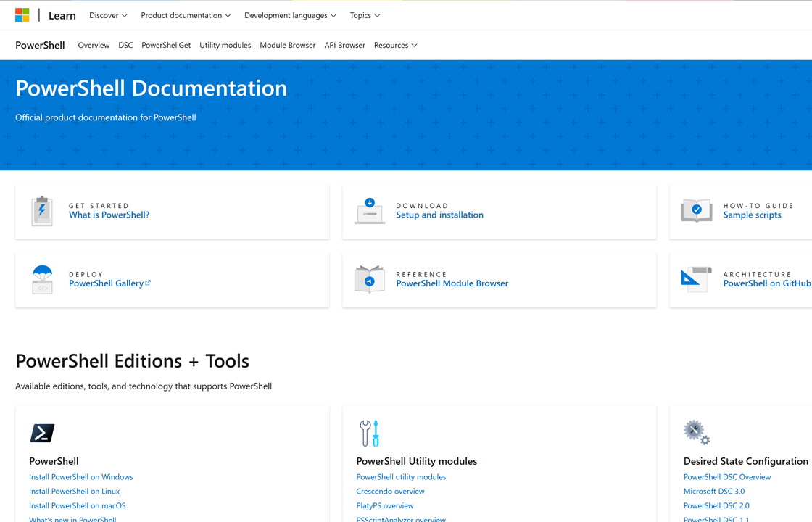Open the What is PowerShell? link
Viewport: 812px width, 522px height.
pos(109,215)
